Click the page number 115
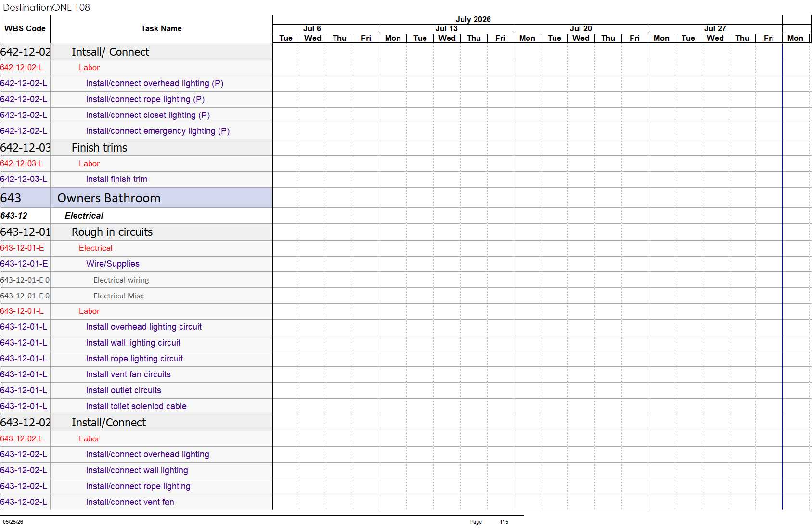The image size is (812, 528). pos(504,522)
